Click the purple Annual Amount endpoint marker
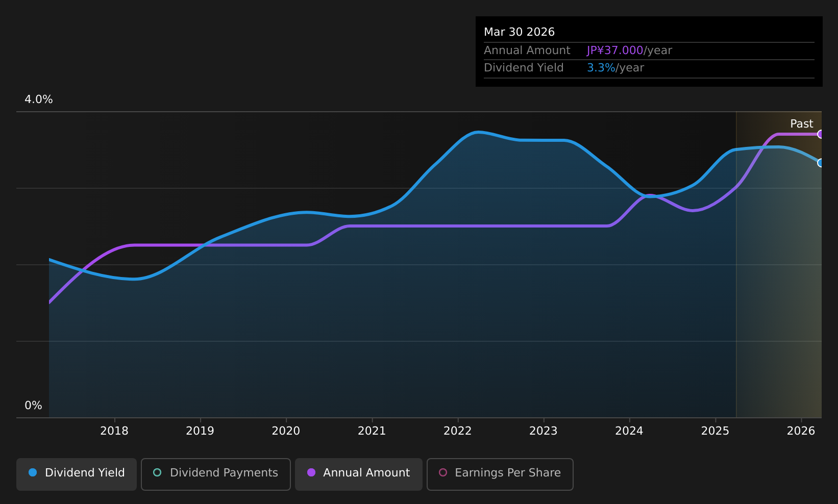This screenshot has height=504, width=838. coord(821,134)
